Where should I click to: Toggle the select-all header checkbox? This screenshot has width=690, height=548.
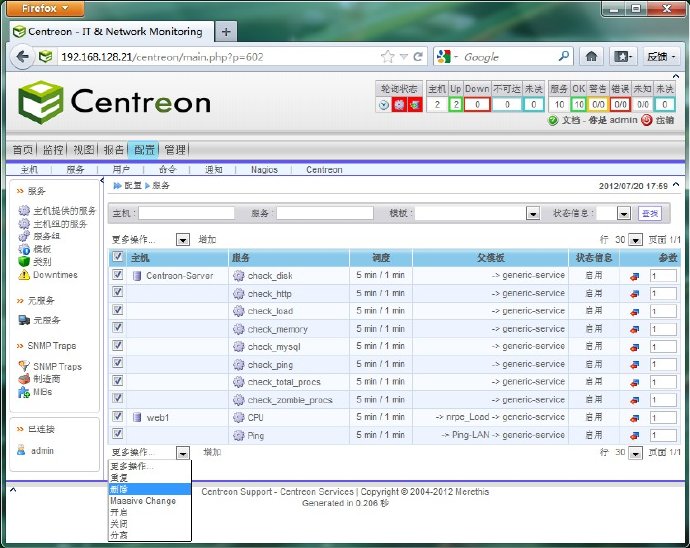coord(117,257)
